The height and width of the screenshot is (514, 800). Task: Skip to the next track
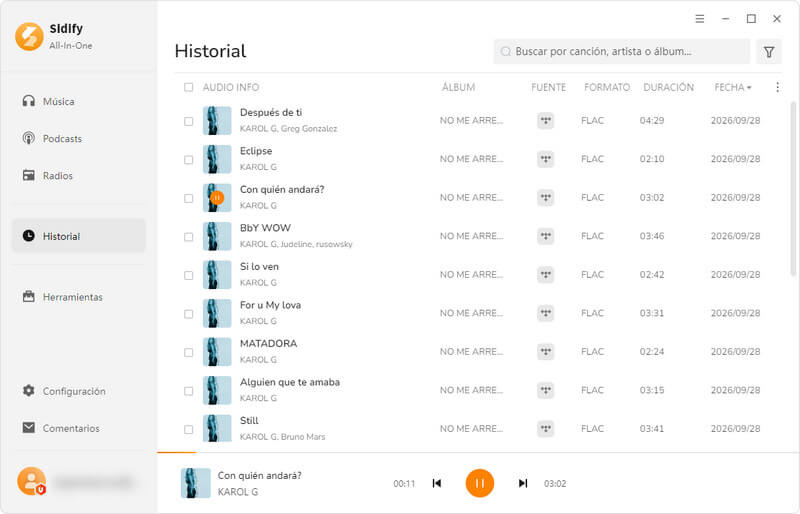(522, 483)
